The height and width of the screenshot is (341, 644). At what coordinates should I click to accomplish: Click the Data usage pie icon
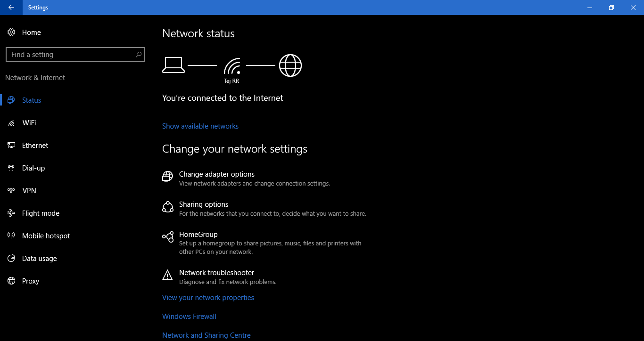[11, 259]
